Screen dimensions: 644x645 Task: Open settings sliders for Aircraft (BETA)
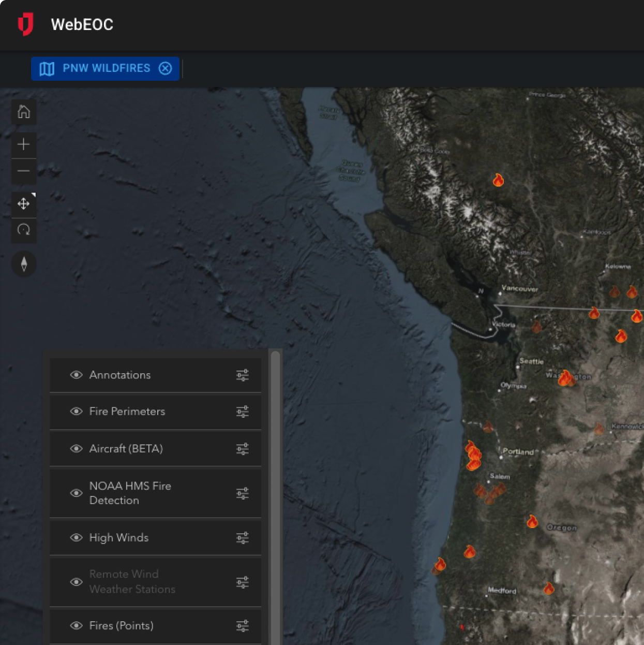coord(242,449)
